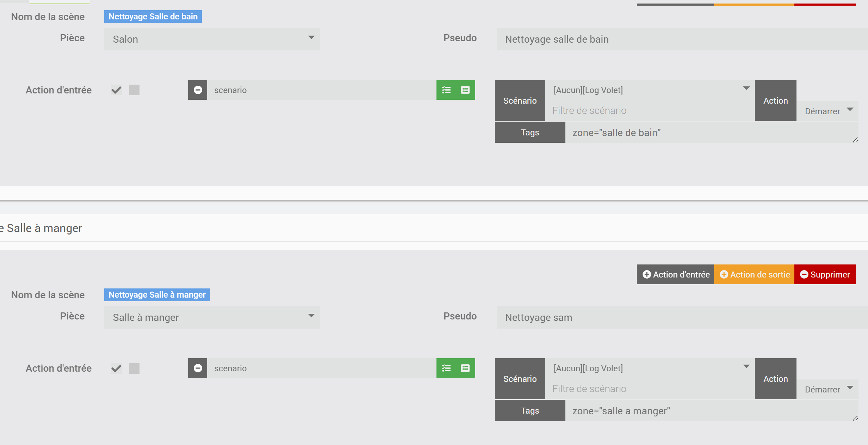868x445 pixels.
Task: Open the Démarrer action dropdown for Salle de bain
Action: (x=827, y=111)
